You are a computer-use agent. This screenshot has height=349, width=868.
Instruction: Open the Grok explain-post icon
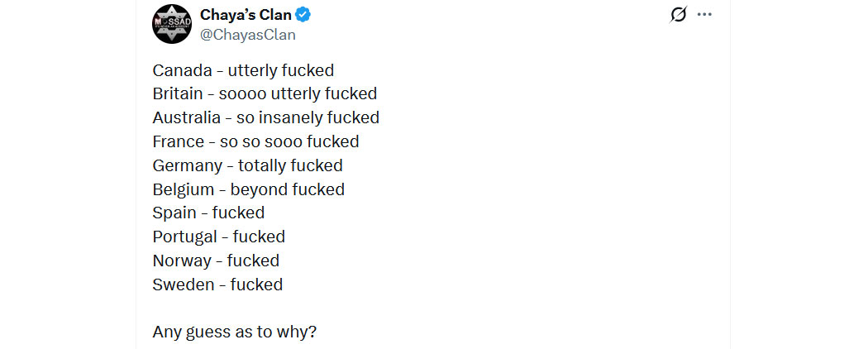[x=679, y=15]
